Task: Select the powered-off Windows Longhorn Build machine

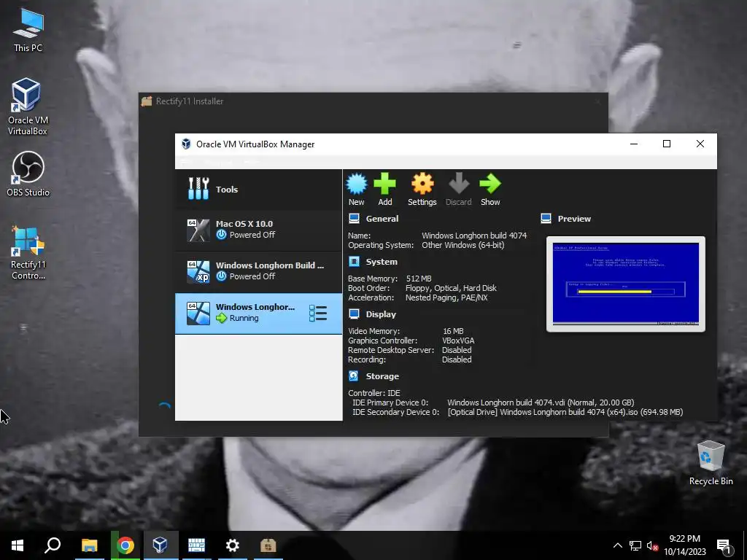Action: tap(259, 271)
